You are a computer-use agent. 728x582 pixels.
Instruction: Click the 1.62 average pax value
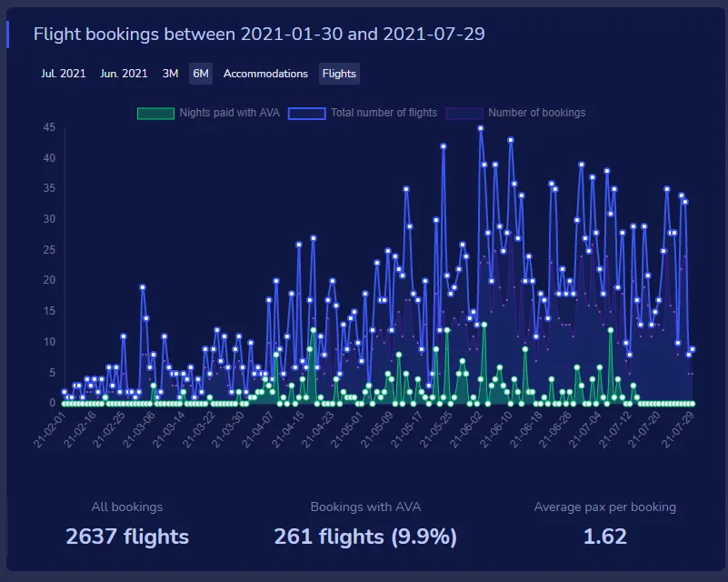pyautogui.click(x=605, y=537)
